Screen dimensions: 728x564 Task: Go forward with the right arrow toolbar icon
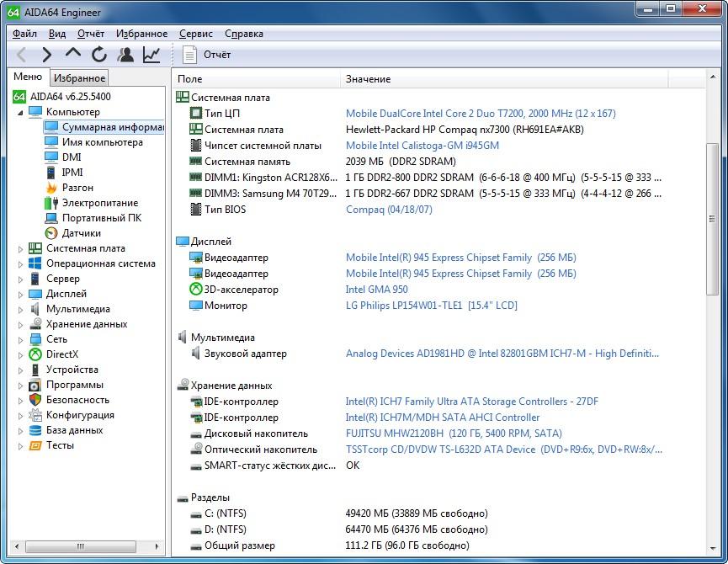click(46, 55)
